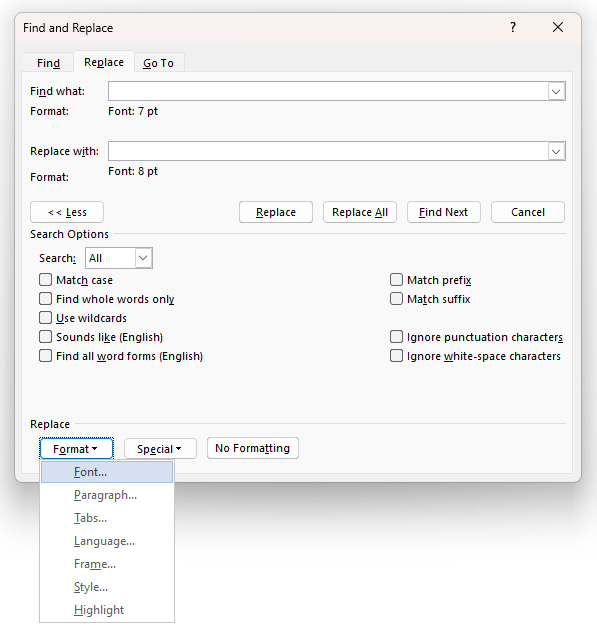
Task: Expand the Find what history dropdown
Action: (x=556, y=92)
